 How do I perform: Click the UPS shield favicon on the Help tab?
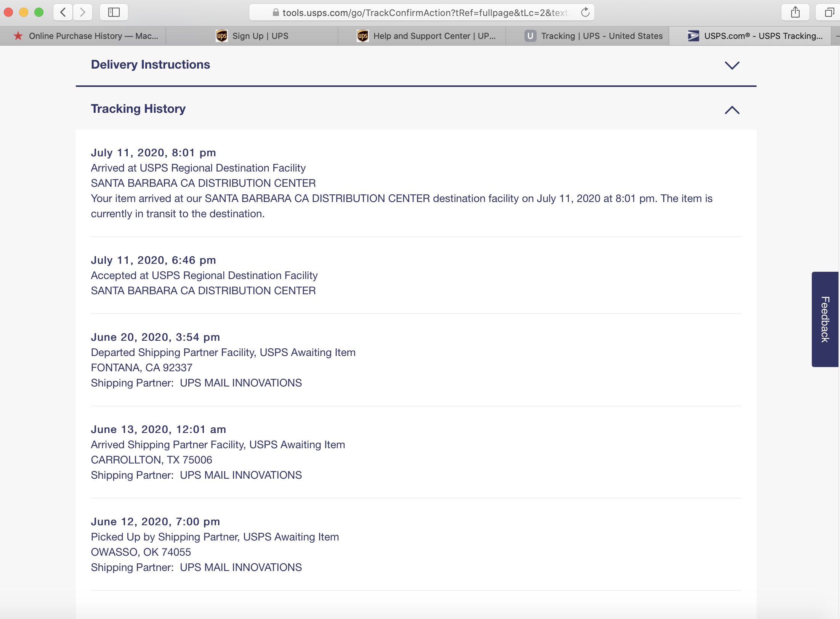pyautogui.click(x=363, y=36)
